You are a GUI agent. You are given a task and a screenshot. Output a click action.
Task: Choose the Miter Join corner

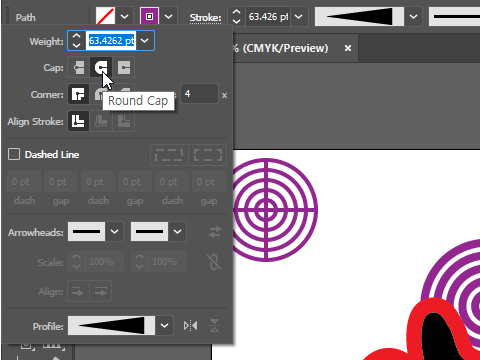pos(78,94)
